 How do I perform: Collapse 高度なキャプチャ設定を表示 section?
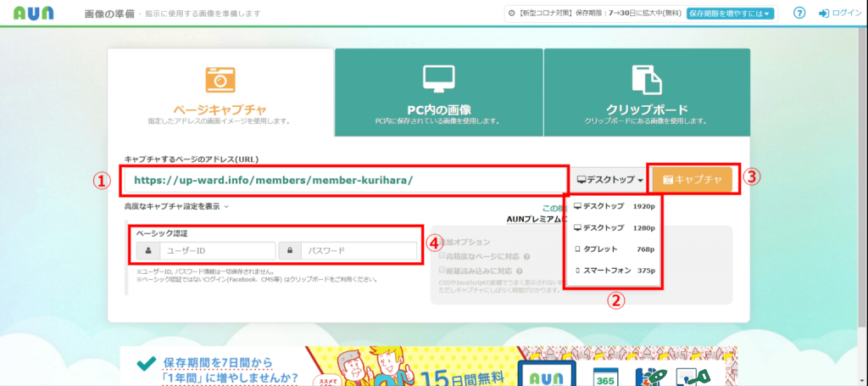176,206
